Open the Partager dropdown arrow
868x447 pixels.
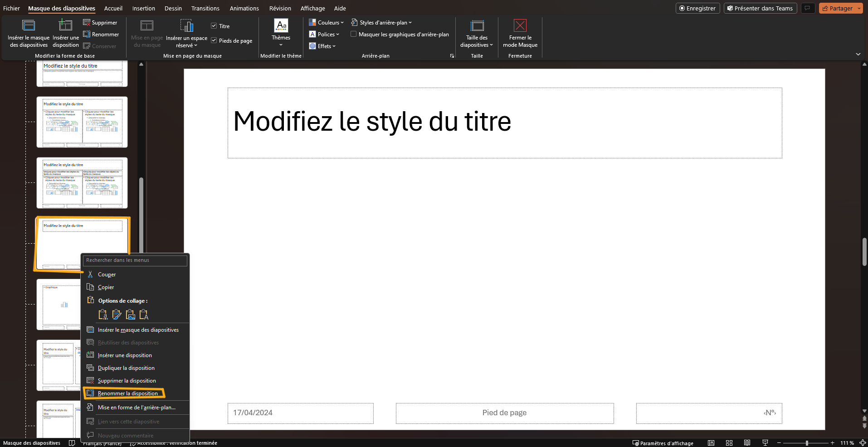(x=859, y=9)
